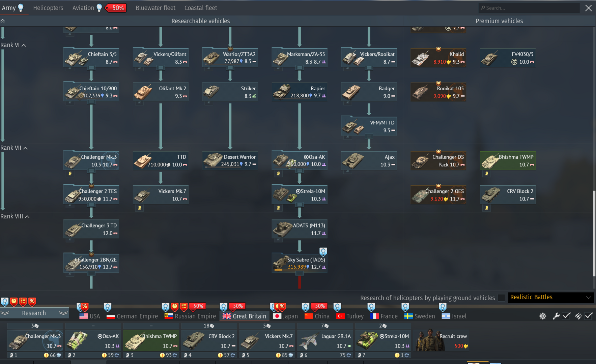Open the Coastal fleet tab

[x=201, y=8]
